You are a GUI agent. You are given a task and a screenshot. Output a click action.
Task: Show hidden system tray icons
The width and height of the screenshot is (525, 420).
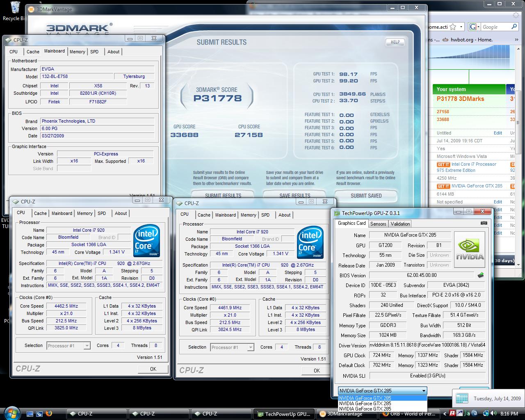pyautogui.click(x=444, y=413)
